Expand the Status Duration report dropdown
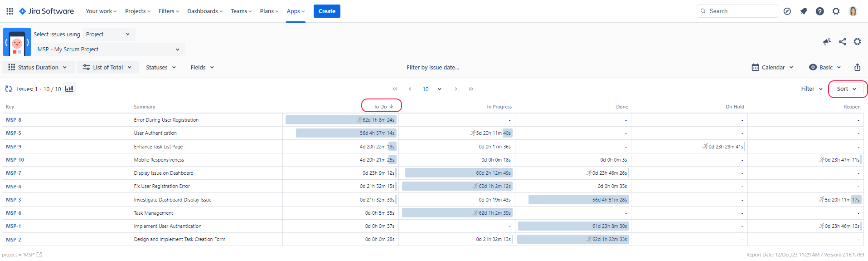The height and width of the screenshot is (261, 868). pos(38,67)
